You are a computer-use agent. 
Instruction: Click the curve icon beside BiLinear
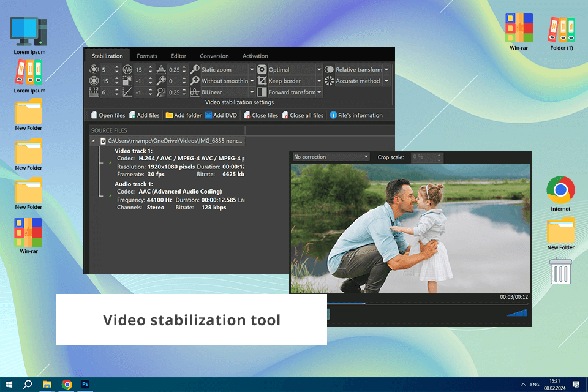coord(195,92)
